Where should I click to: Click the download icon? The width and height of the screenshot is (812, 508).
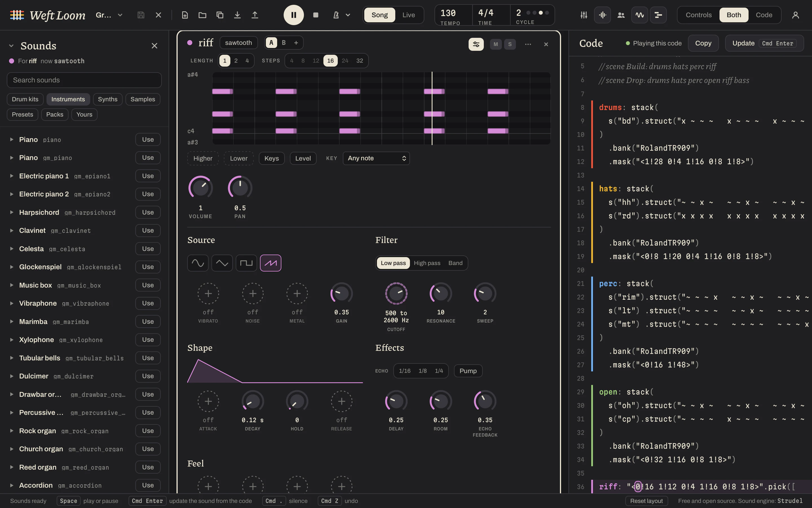[x=237, y=15]
